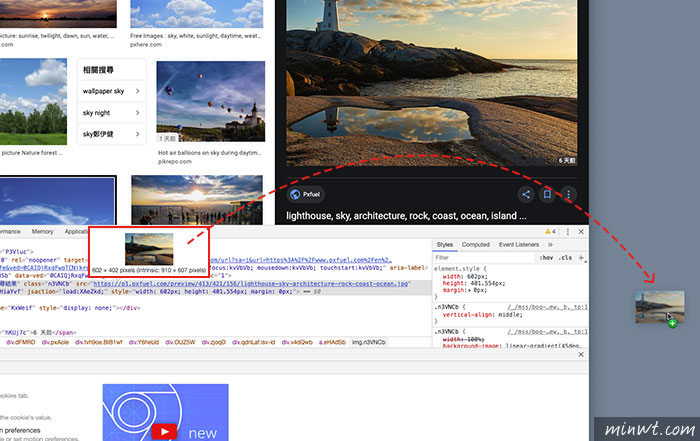Image resolution: width=700 pixels, height=441 pixels.
Task: Click the globe icon beside Pxfuel
Action: coord(295,194)
